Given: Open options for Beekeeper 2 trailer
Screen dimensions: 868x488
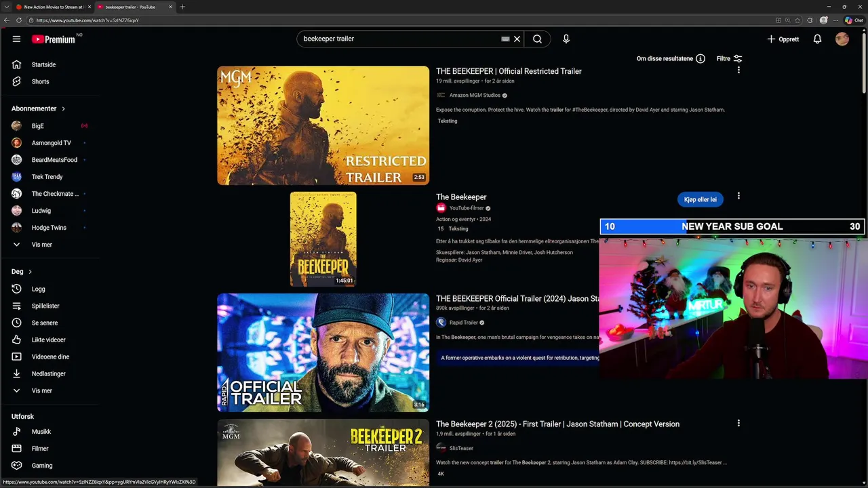Looking at the screenshot, I should point(738,424).
